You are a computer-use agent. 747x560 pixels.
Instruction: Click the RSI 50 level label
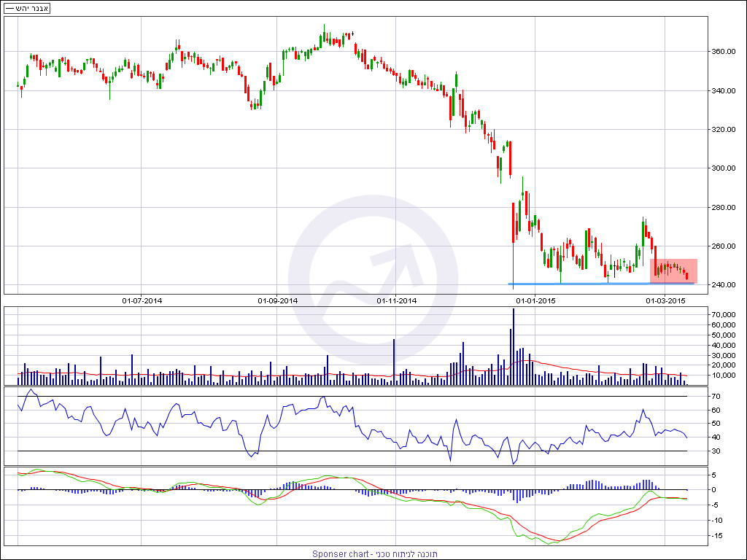coord(716,424)
